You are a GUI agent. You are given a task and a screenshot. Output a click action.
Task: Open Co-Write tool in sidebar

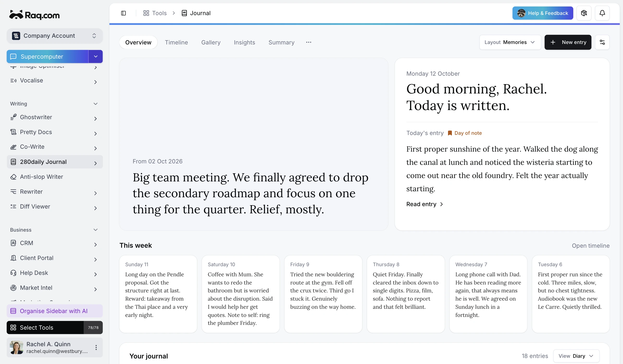click(x=55, y=147)
